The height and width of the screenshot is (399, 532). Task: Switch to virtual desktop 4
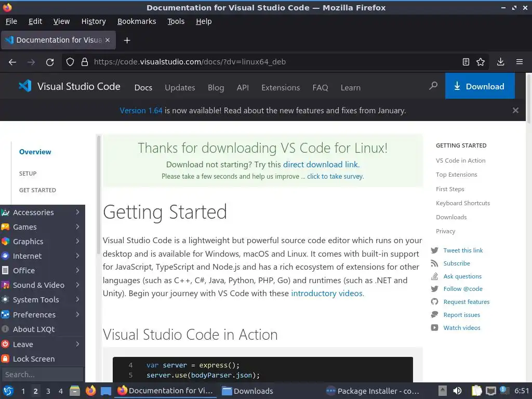point(61,391)
